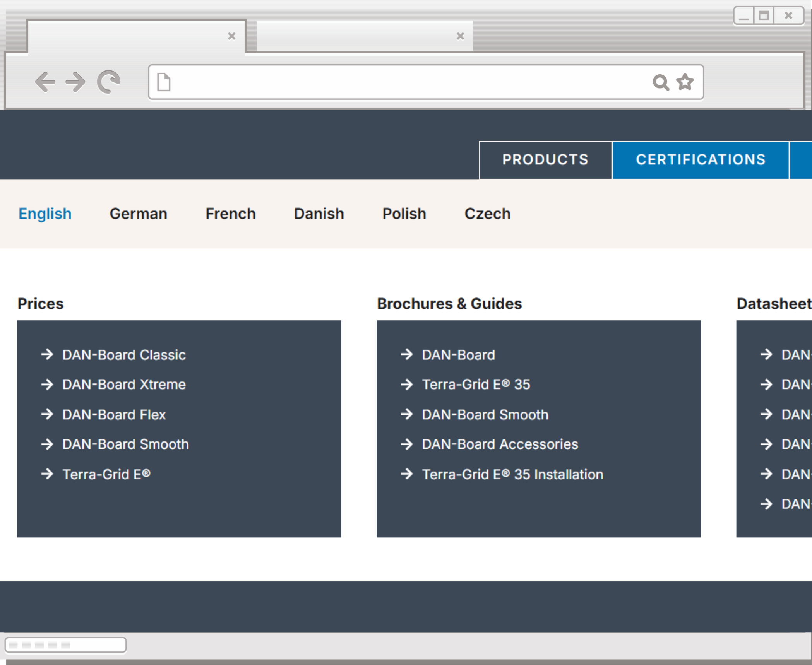Switch language to Danish
The width and height of the screenshot is (812, 665).
pos(319,214)
